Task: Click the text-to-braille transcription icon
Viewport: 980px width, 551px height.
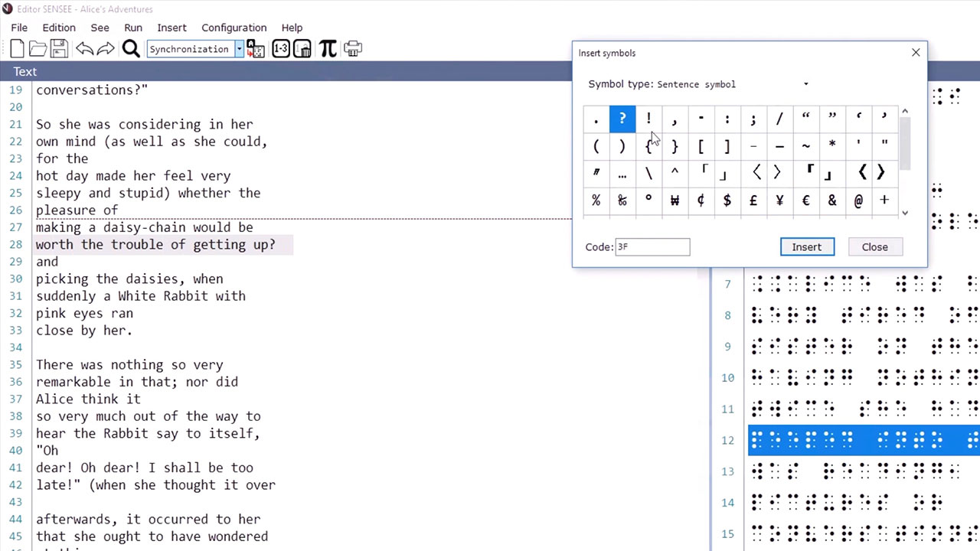Action: click(x=256, y=49)
